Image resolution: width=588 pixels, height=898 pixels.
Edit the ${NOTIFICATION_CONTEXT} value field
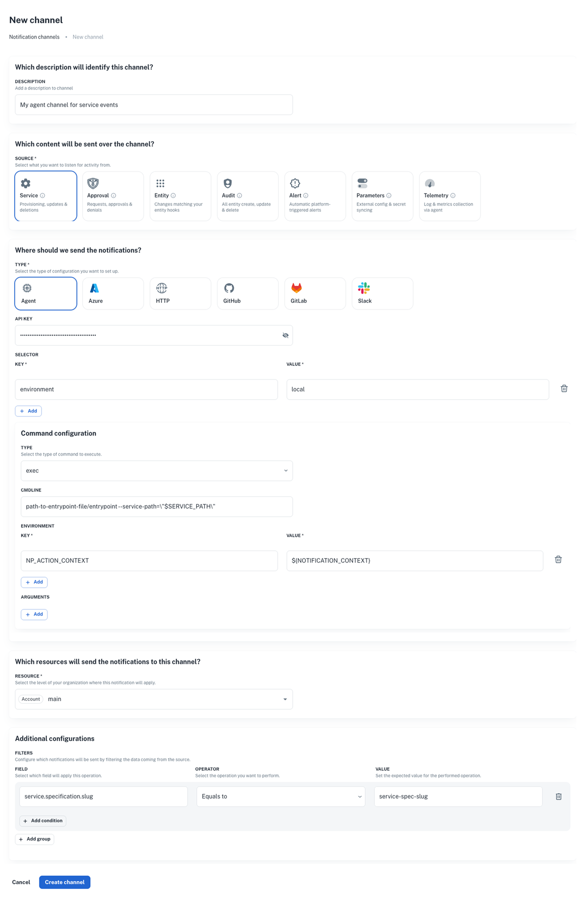415,561
